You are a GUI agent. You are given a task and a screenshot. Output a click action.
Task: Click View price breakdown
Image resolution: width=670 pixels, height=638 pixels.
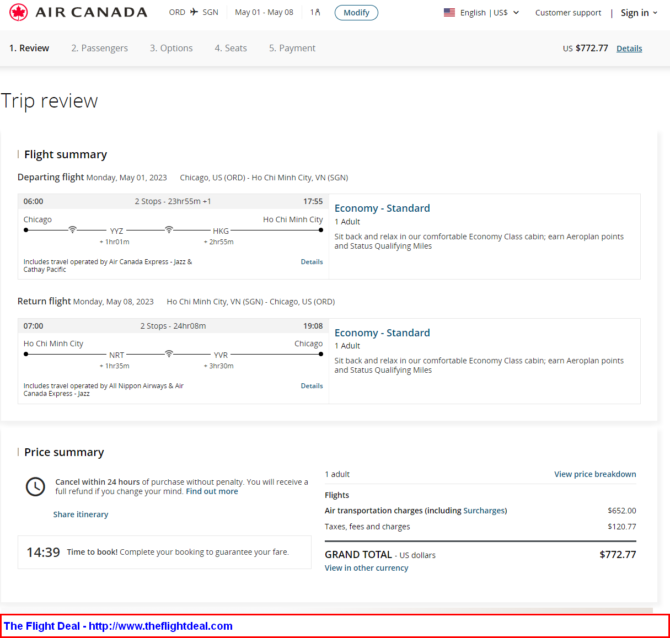pos(595,474)
